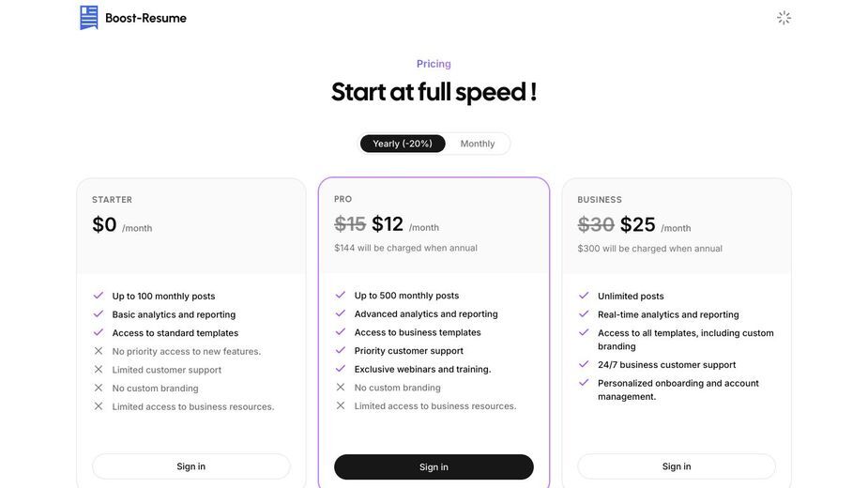Click checkmark beside 24/7 business customer support

coord(584,364)
